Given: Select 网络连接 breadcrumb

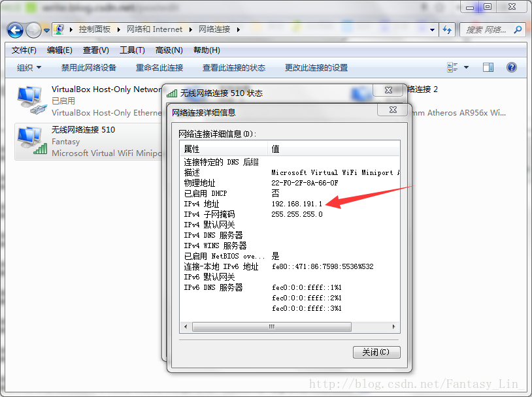Looking at the screenshot, I should click(214, 29).
